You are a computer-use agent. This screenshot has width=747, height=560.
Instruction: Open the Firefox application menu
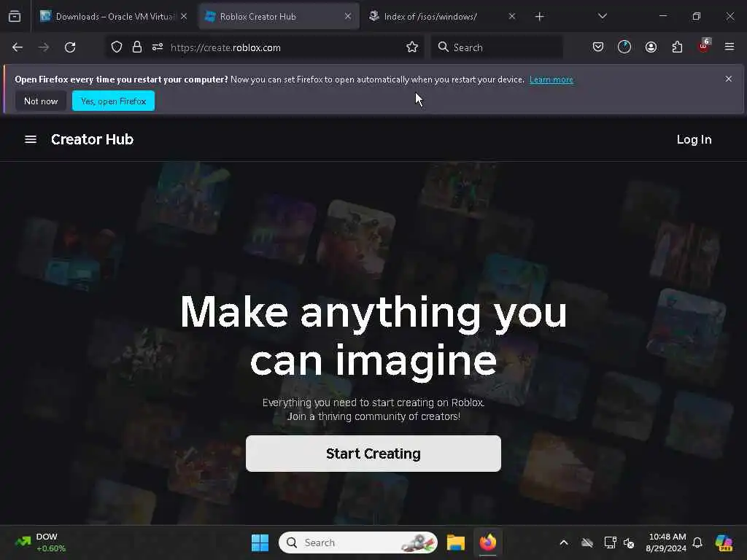(x=729, y=47)
